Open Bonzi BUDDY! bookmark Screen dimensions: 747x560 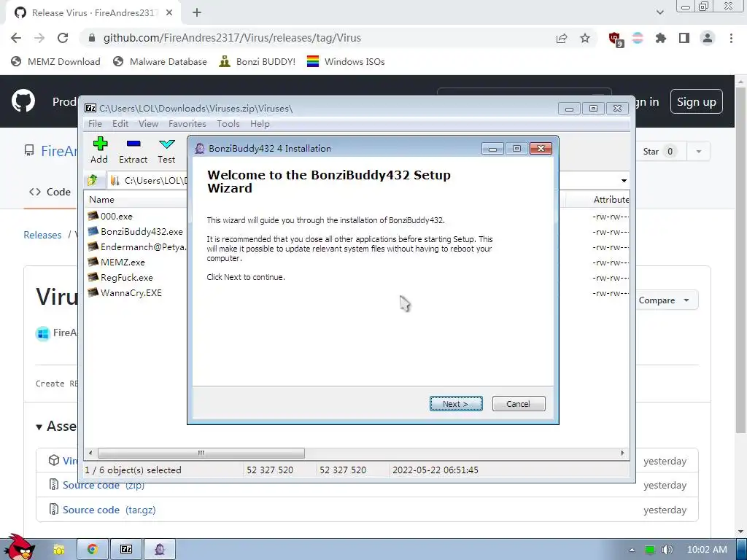pyautogui.click(x=258, y=61)
